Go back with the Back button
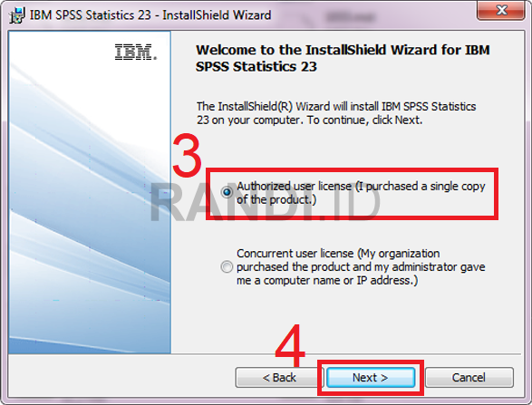Viewport: 532px width, 405px height. (x=279, y=377)
